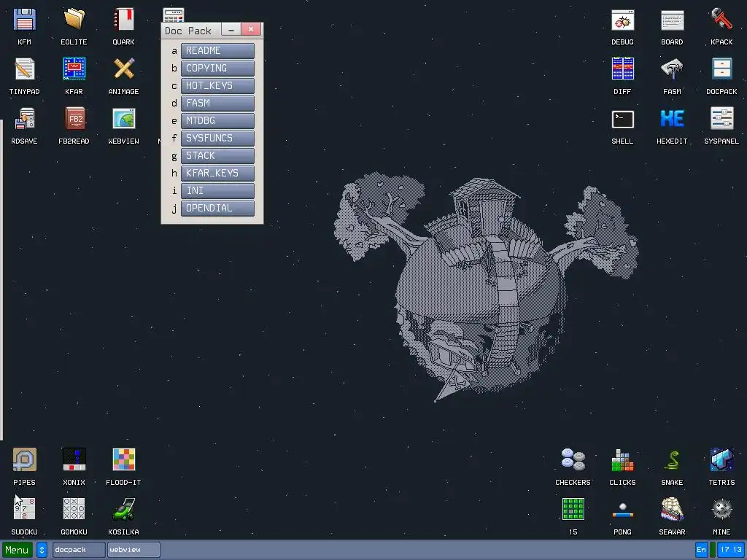Switch to docpack in the taskbar
The height and width of the screenshot is (560, 747).
point(79,550)
